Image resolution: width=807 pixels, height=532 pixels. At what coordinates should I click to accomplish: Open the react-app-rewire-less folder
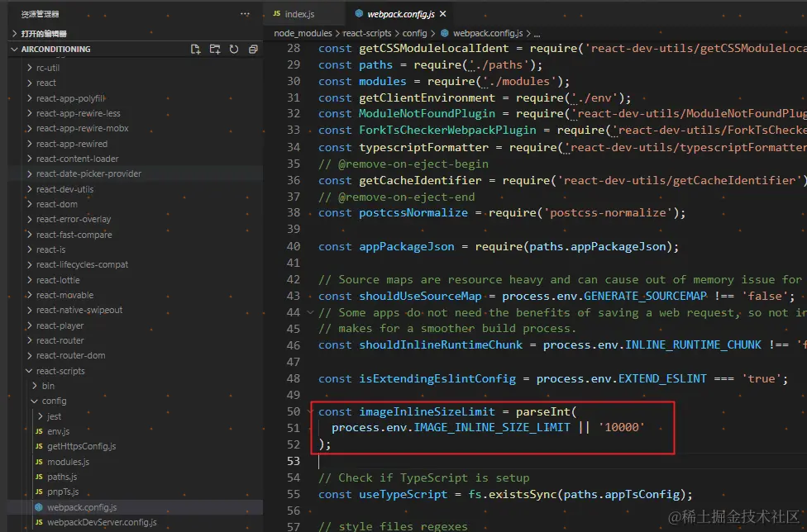click(79, 113)
